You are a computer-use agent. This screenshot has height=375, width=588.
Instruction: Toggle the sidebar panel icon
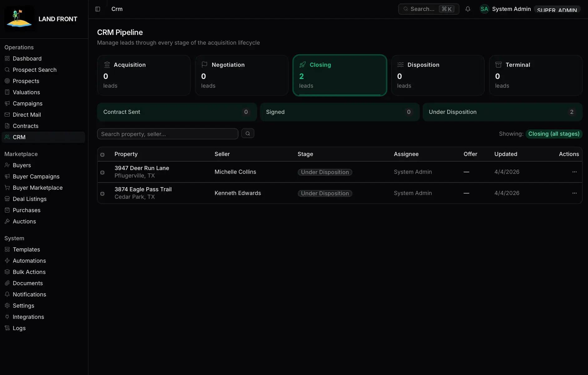(x=98, y=9)
